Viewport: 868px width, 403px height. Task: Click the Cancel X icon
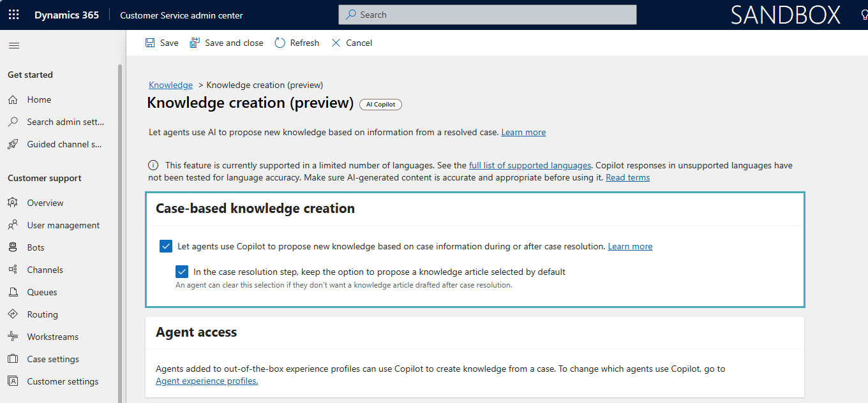pyautogui.click(x=336, y=43)
